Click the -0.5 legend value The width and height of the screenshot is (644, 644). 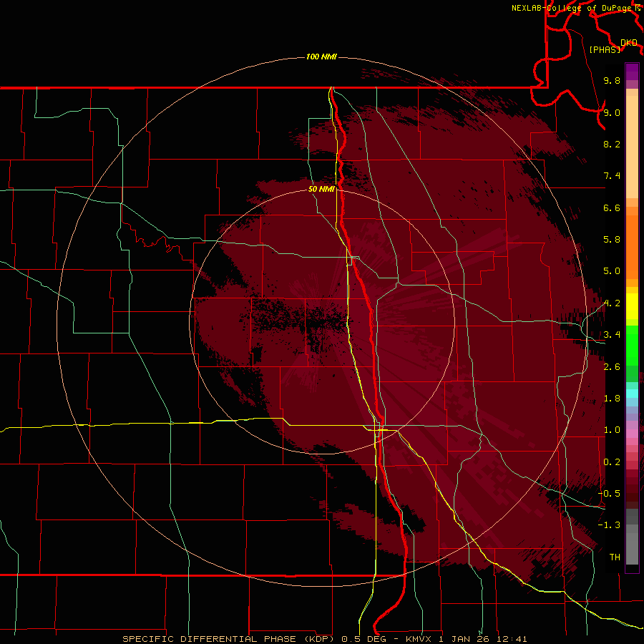(609, 494)
